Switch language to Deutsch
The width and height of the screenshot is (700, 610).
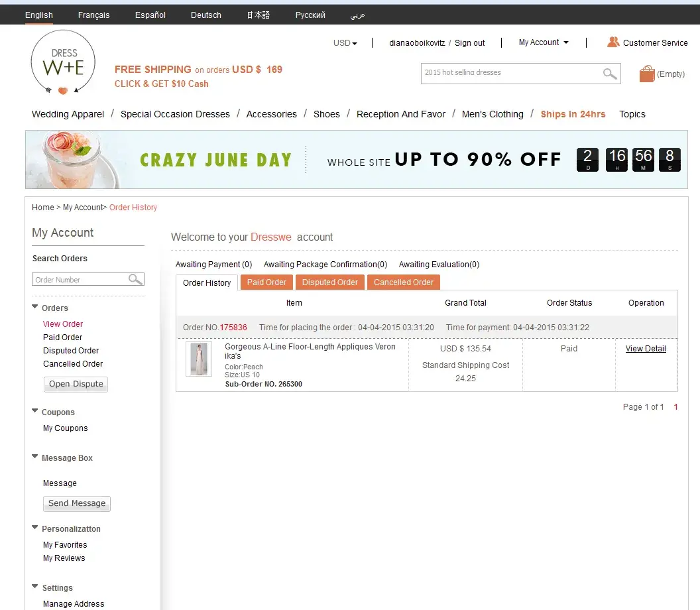(205, 15)
